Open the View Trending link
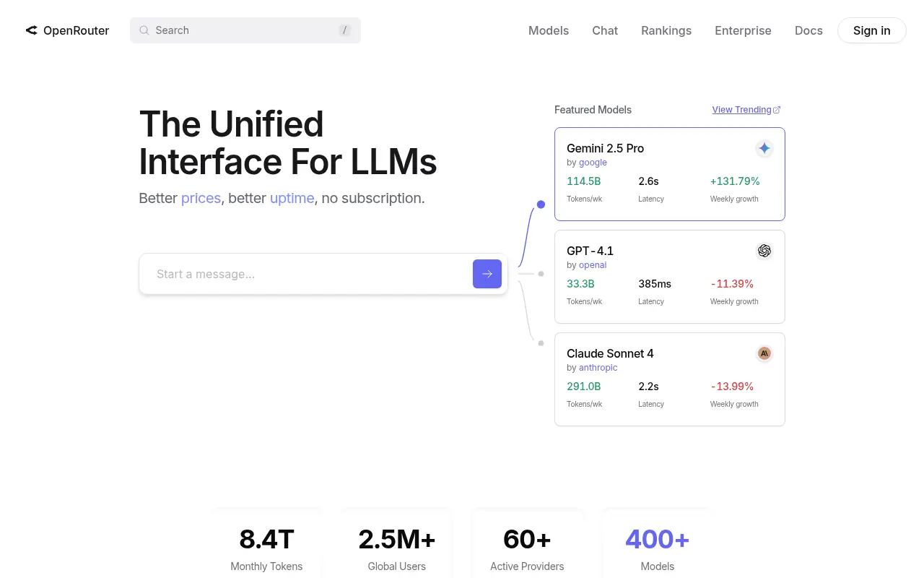This screenshot has width=924, height=578. [x=741, y=110]
